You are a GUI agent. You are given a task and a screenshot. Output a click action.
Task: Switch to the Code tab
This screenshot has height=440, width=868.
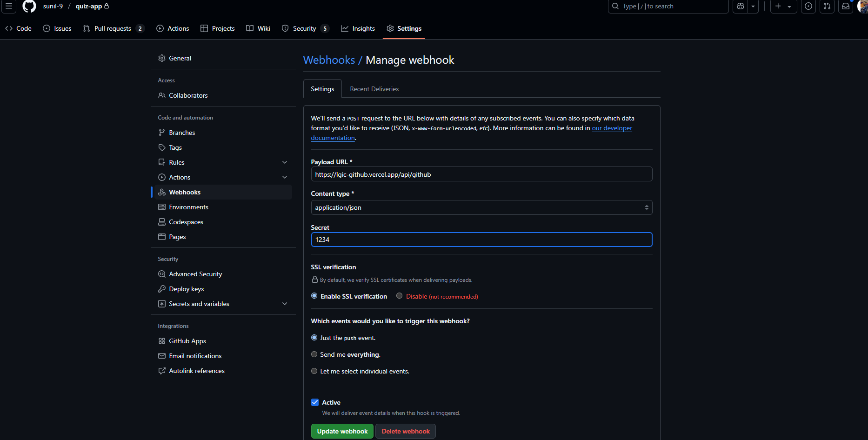[19, 28]
